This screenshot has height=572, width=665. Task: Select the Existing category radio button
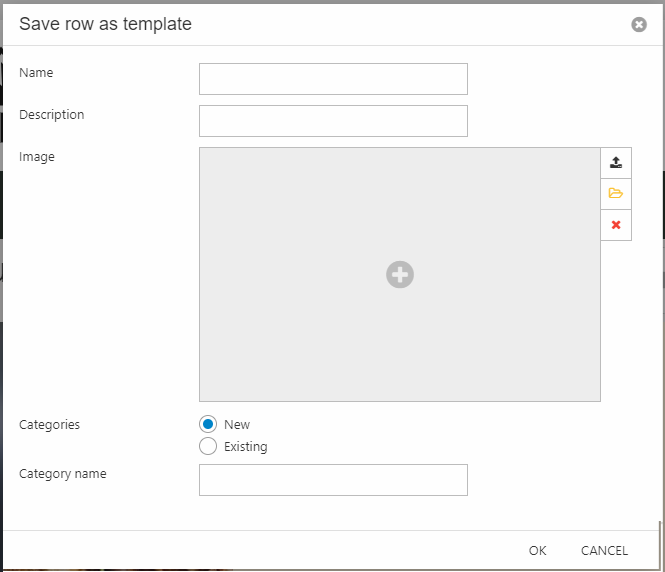click(208, 447)
